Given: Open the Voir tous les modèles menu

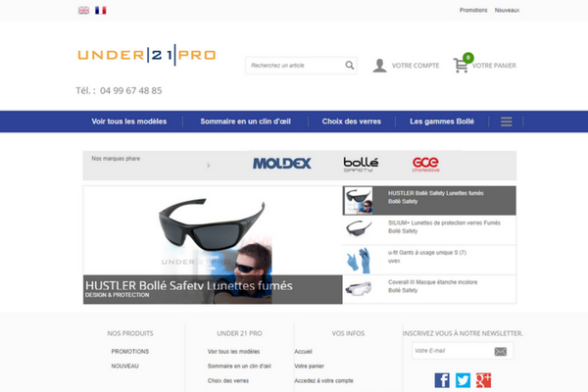Looking at the screenshot, I should 129,122.
